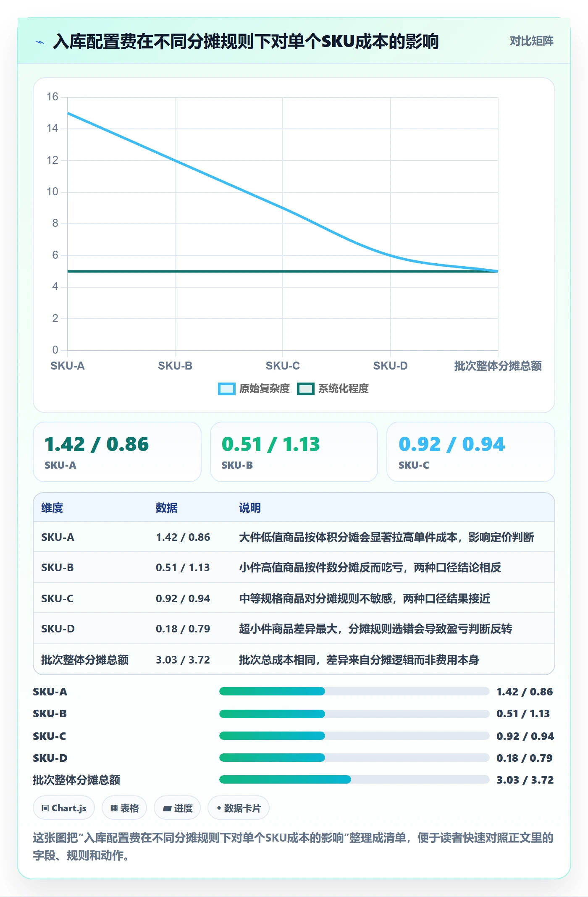
Task: Toggle the 系统化程度 legend swatch
Action: pos(306,389)
